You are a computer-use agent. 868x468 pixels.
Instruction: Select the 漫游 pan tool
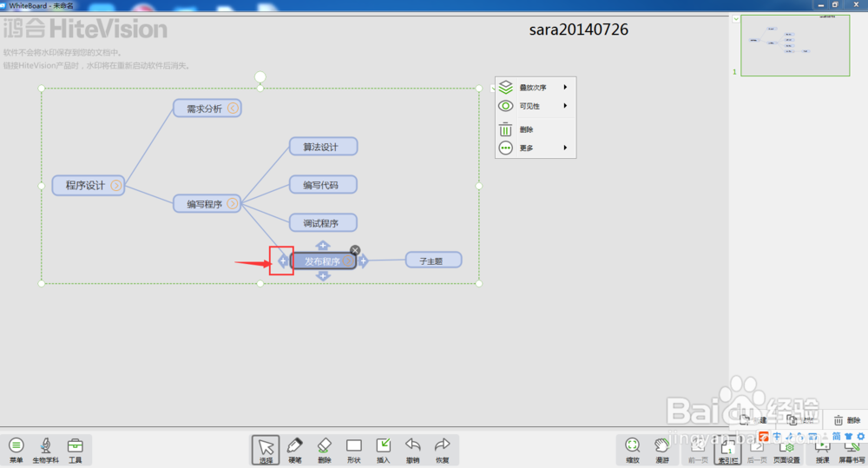[x=662, y=450]
